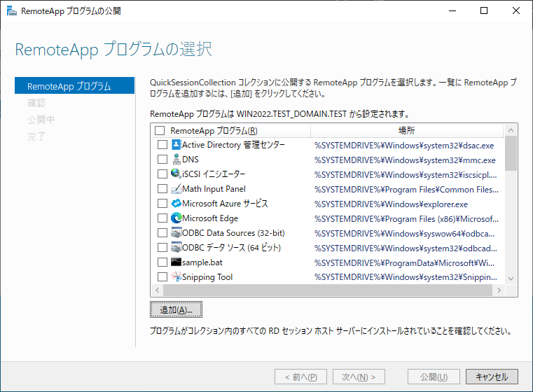The height and width of the screenshot is (392, 533).
Task: Click the Microsoft Azure サービス icon
Action: (x=176, y=204)
